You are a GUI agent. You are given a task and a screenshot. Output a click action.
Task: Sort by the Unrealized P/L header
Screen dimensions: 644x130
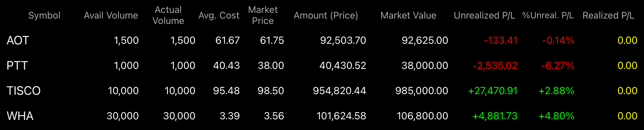coord(484,15)
